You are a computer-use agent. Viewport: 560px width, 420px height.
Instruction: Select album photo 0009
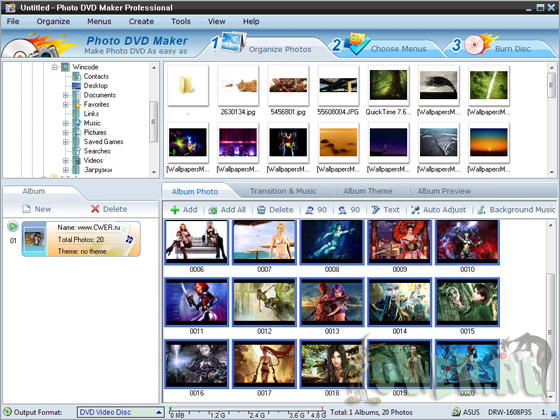(400, 242)
